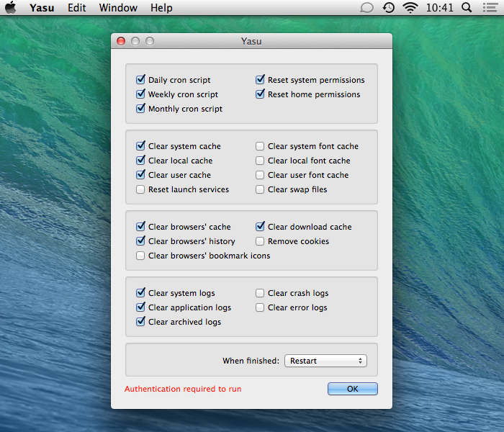Enable Clear crash logs
This screenshot has width=504, height=432.
(x=260, y=293)
